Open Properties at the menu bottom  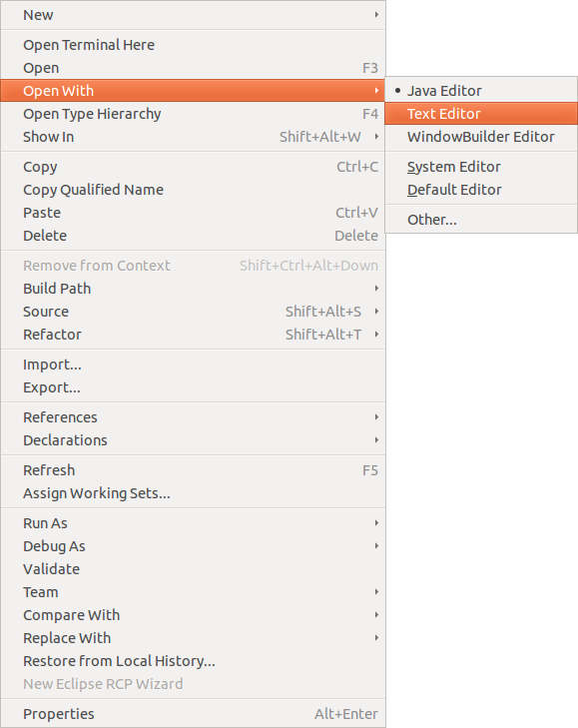click(x=193, y=714)
